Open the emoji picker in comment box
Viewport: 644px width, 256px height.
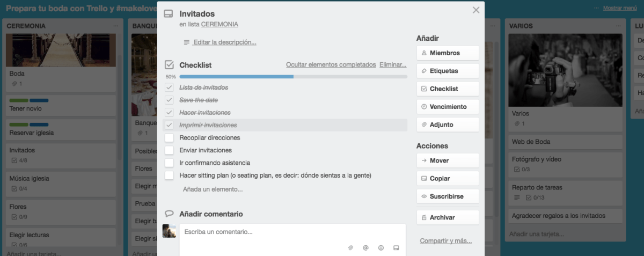point(381,248)
